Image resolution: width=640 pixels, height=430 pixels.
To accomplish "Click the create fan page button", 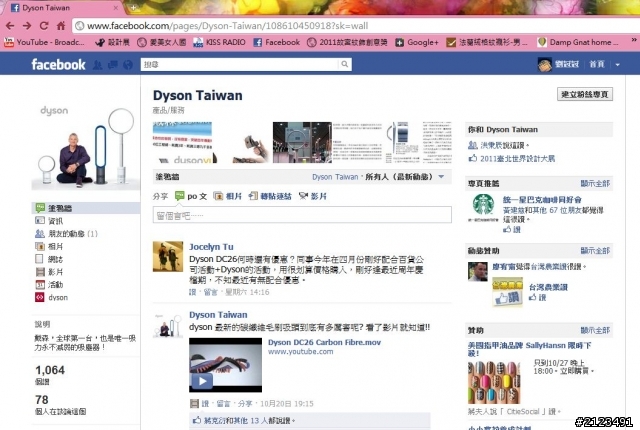I will pyautogui.click(x=585, y=94).
